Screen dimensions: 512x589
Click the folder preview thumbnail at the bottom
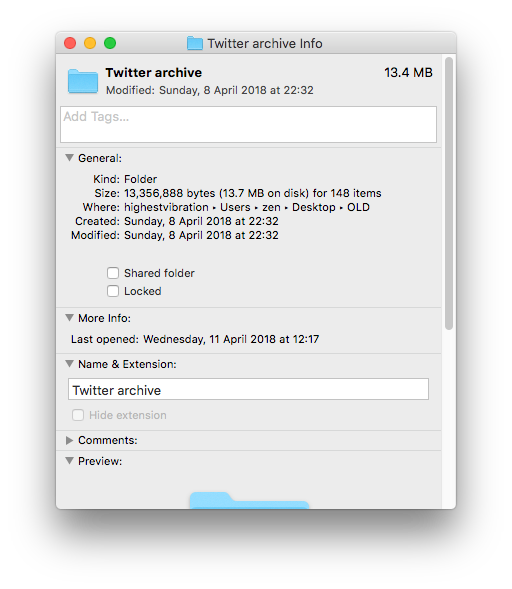click(x=249, y=500)
